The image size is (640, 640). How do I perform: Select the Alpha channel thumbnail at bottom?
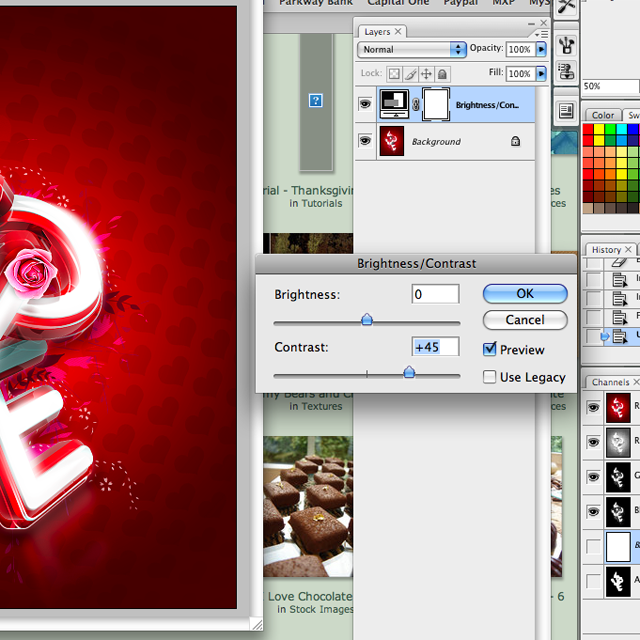tap(618, 582)
